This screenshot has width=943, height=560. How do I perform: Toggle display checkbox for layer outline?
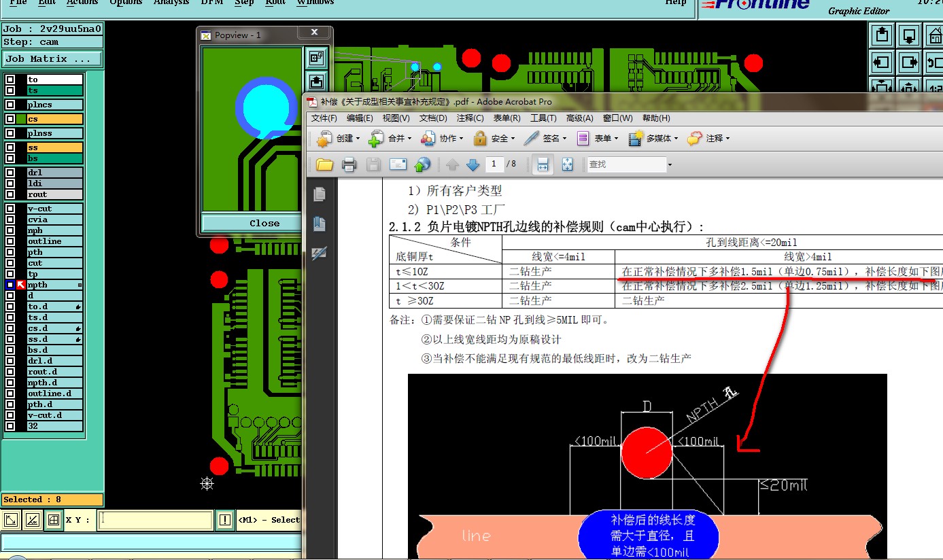pos(10,241)
